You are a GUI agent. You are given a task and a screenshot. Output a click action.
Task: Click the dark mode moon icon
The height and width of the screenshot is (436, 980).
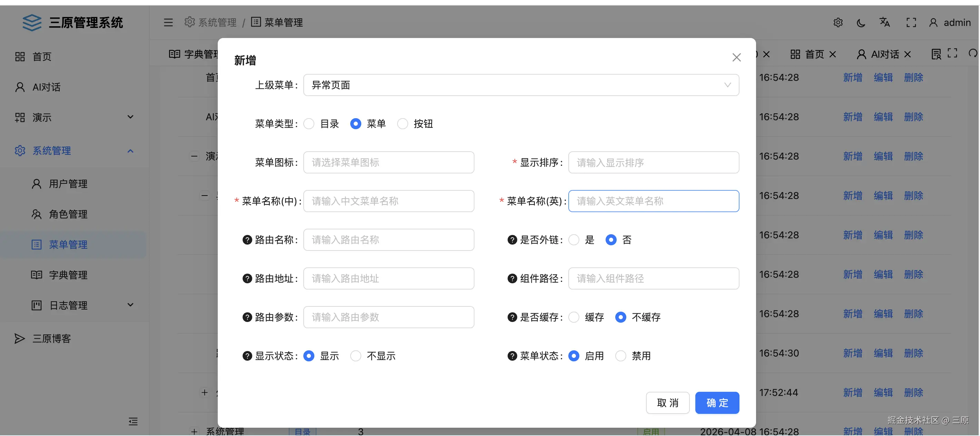pyautogui.click(x=861, y=23)
